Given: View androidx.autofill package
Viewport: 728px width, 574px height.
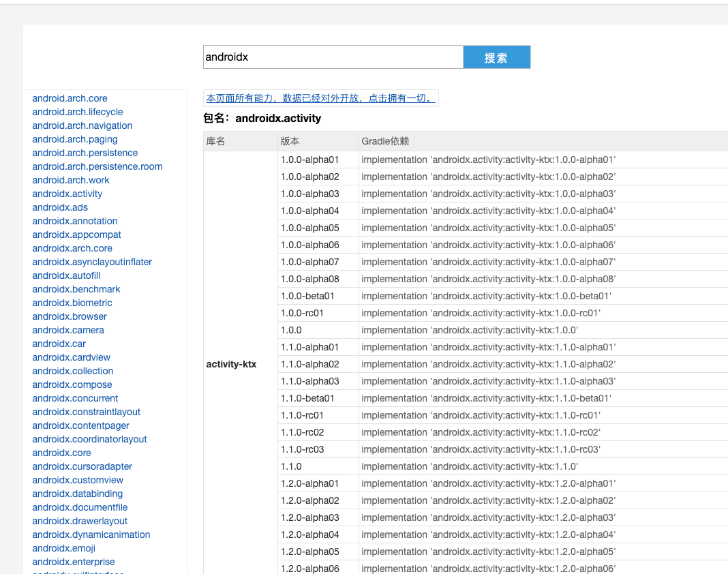Looking at the screenshot, I should (66, 275).
